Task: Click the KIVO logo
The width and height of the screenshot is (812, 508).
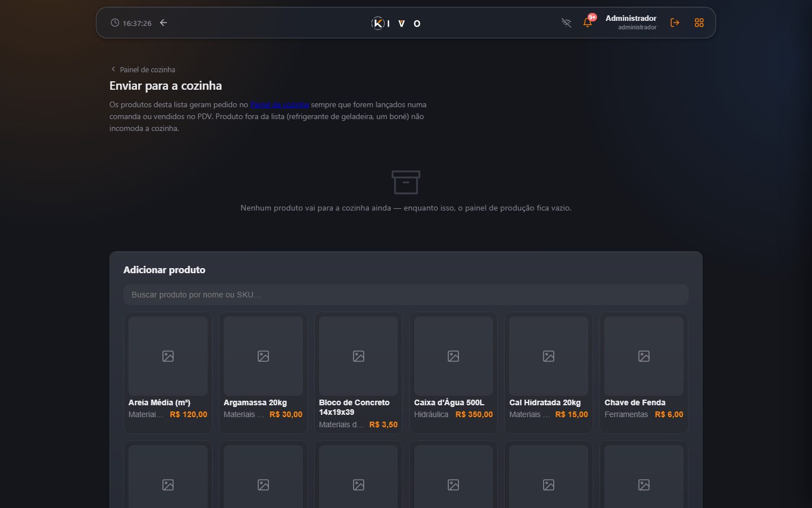Action: 396,23
